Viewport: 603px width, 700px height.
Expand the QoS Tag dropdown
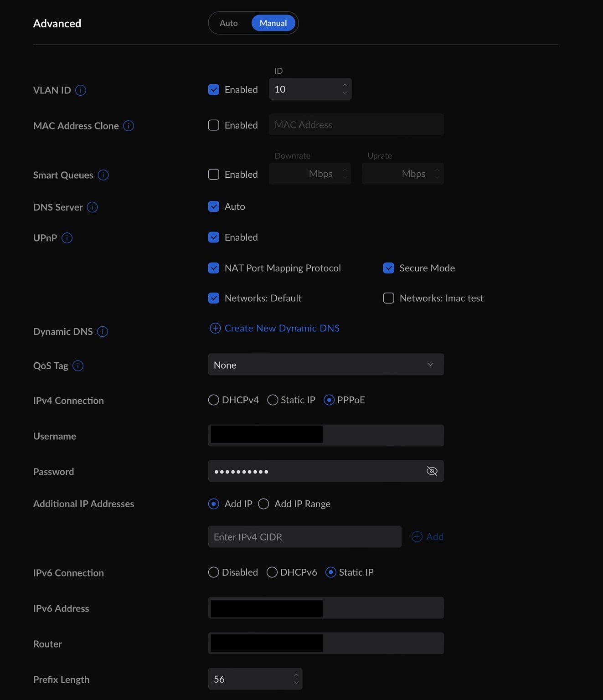(325, 365)
